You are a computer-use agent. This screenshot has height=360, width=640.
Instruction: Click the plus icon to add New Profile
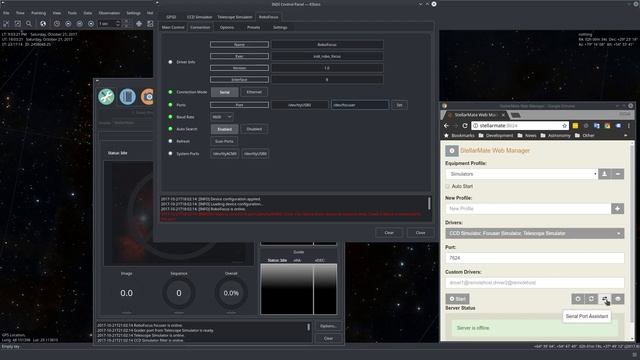[x=618, y=209]
